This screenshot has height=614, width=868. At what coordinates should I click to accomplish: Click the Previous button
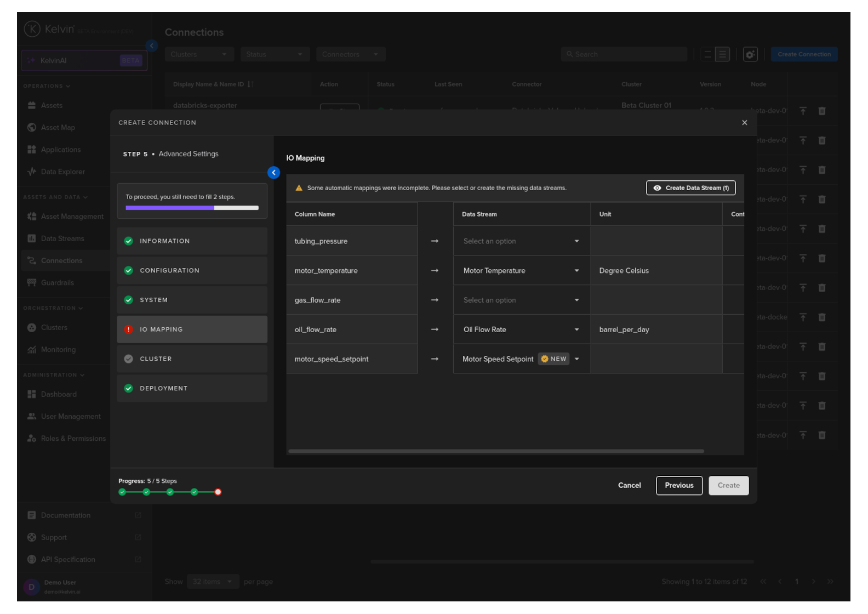pos(678,486)
